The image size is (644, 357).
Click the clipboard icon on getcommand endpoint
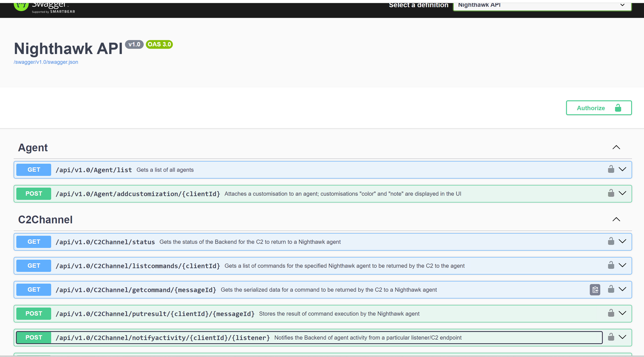pos(595,290)
